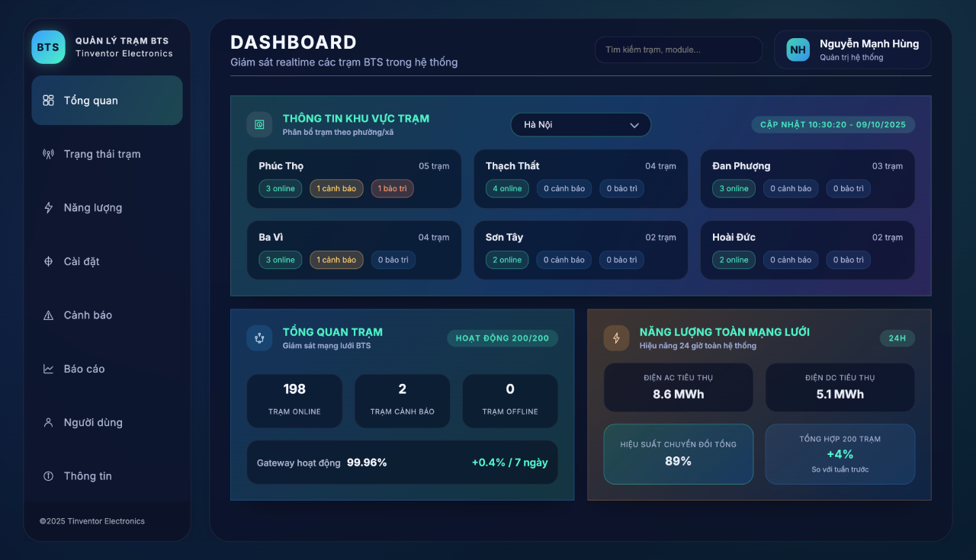Screen dimensions: 976x560
Task: Click the chevron arrow in Hà Nội selector
Action: tap(634, 126)
